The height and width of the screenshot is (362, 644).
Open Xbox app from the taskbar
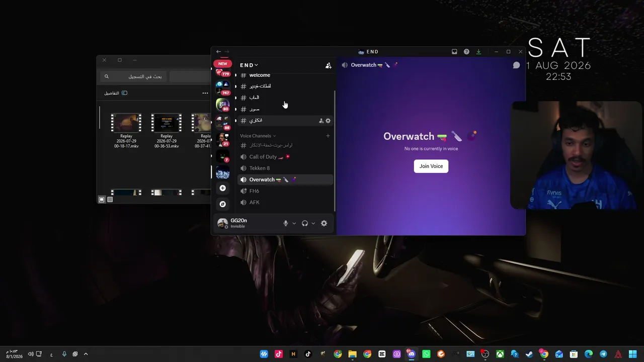pyautogui.click(x=500, y=354)
